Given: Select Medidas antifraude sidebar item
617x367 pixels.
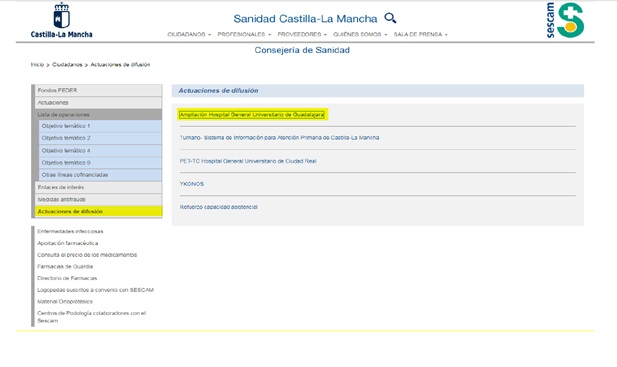Looking at the screenshot, I should (x=98, y=199).
